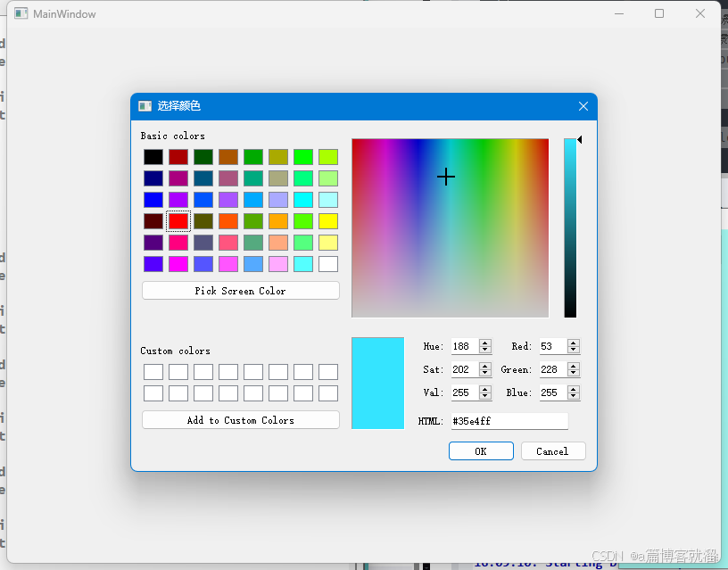Decrease Blue with the down arrow
The image size is (728, 570).
pyautogui.click(x=574, y=396)
